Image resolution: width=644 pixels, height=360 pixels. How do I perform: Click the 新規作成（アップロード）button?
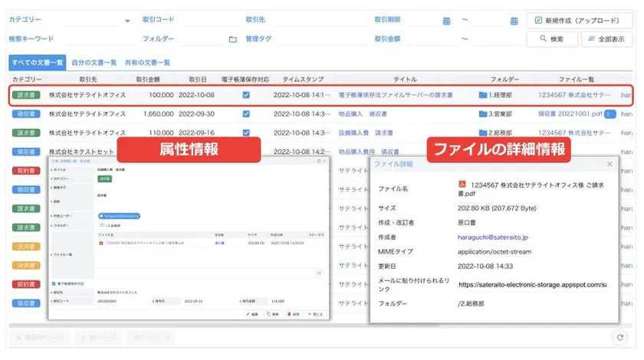coord(579,20)
